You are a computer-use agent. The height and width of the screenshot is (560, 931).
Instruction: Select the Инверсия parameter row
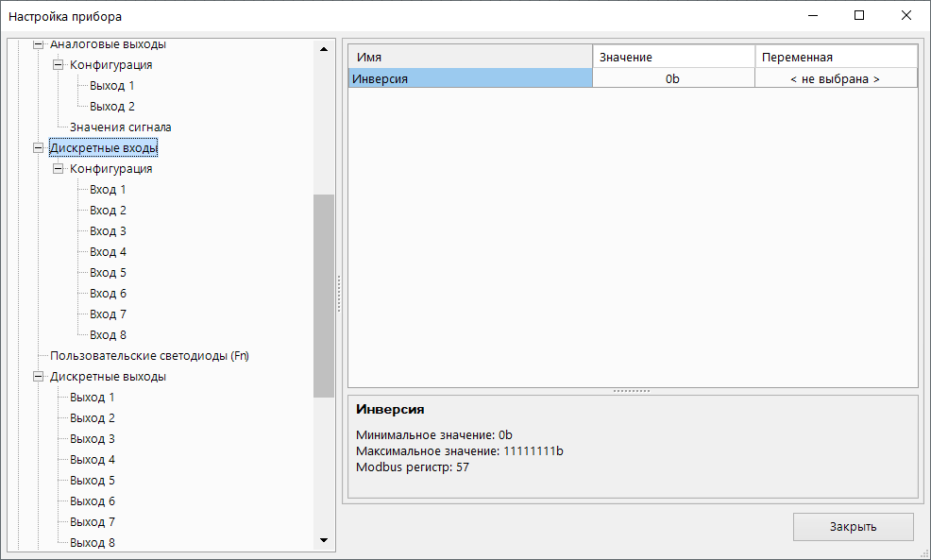(470, 79)
